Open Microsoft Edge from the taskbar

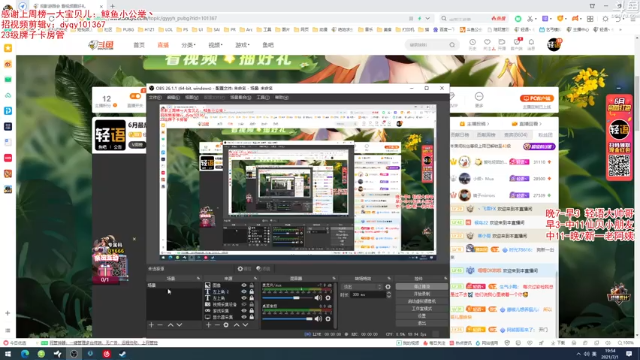[25, 354]
